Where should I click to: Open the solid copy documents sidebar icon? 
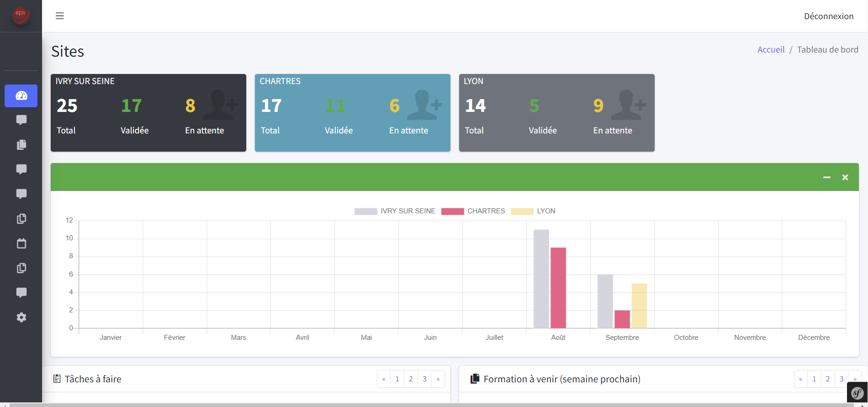21,145
